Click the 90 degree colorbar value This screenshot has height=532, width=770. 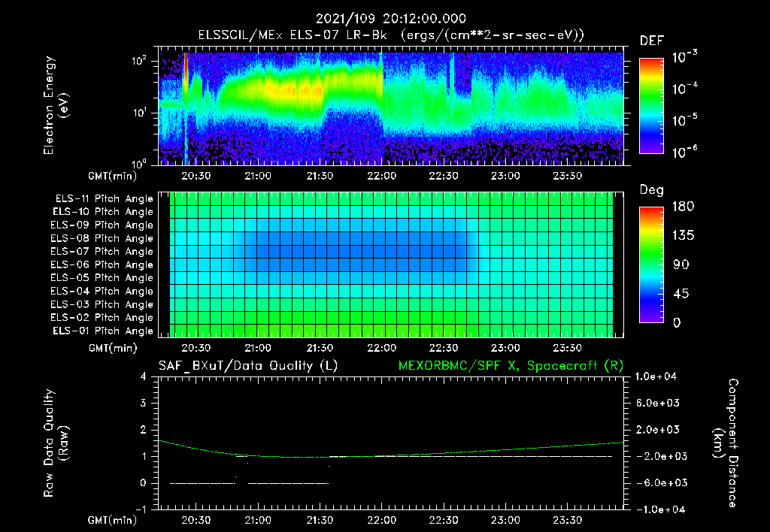click(x=681, y=265)
